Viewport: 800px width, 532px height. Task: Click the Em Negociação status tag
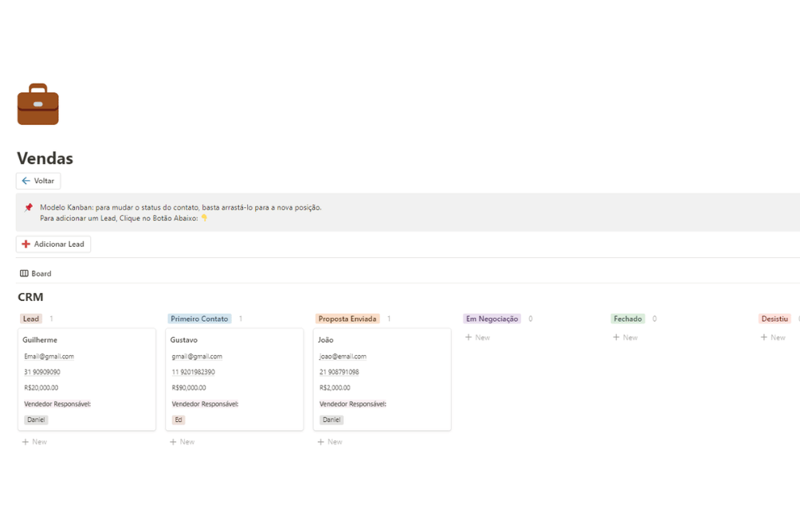tap(492, 319)
